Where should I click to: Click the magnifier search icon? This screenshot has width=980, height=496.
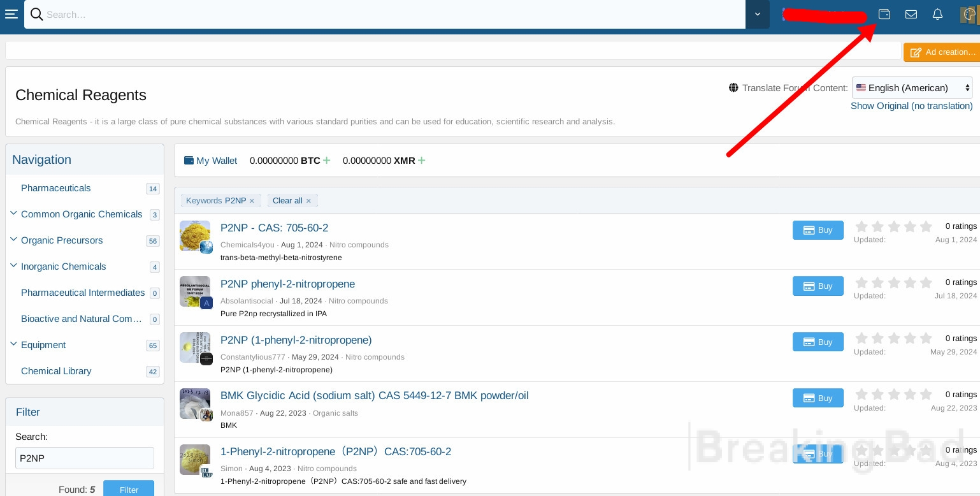pyautogui.click(x=36, y=14)
